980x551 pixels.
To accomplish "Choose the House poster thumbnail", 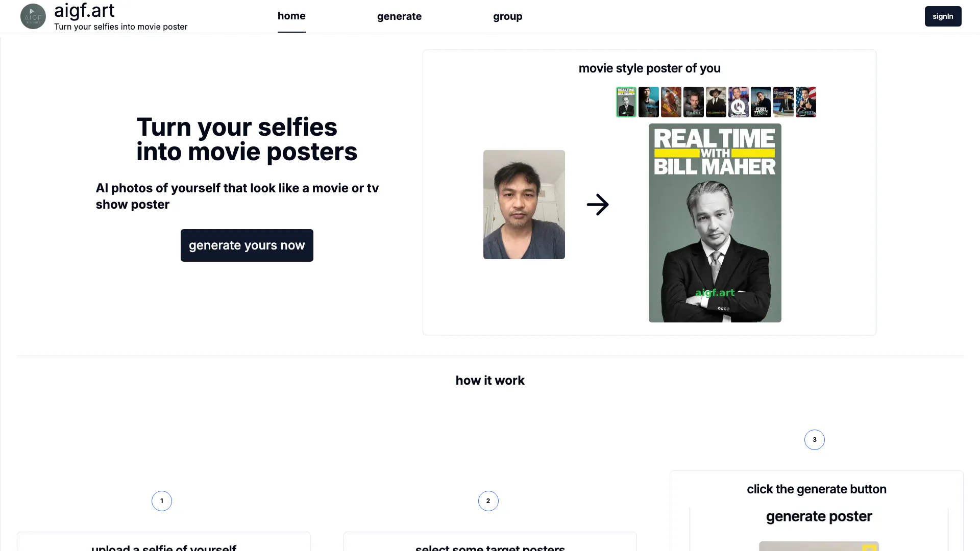I will point(694,102).
